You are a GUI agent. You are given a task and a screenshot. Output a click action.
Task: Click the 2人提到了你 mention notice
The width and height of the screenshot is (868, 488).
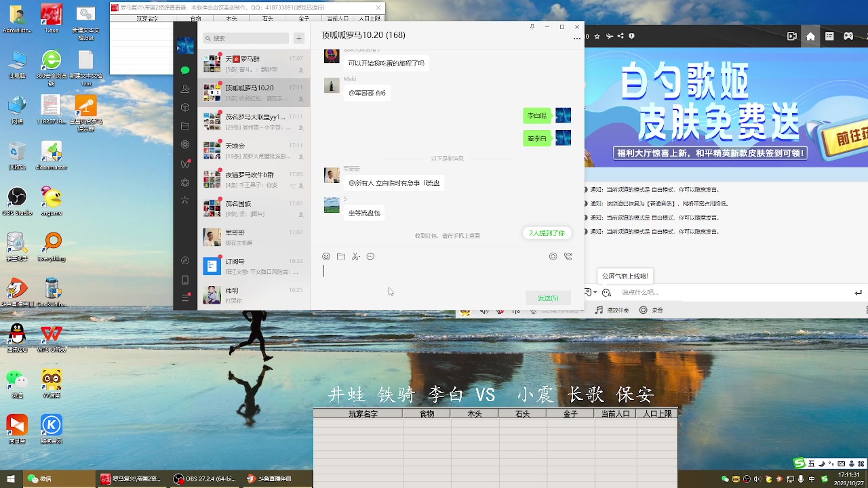tap(547, 232)
